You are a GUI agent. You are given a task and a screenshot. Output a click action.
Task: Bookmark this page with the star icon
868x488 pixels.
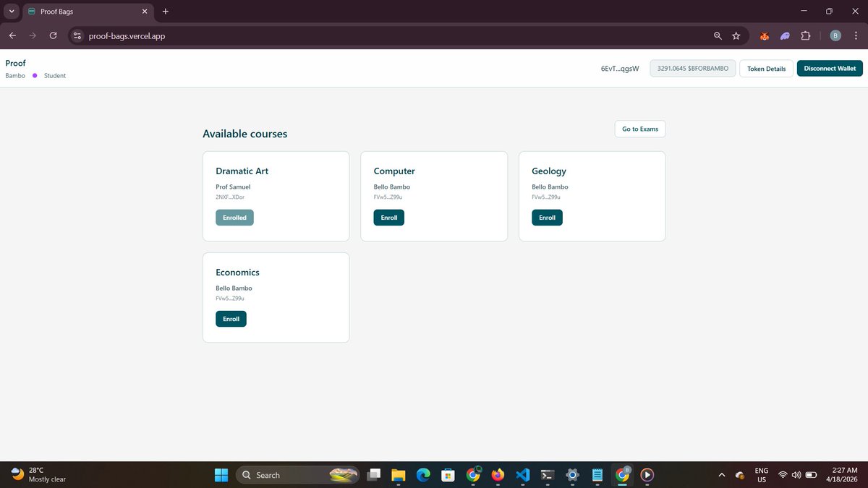(x=736, y=35)
